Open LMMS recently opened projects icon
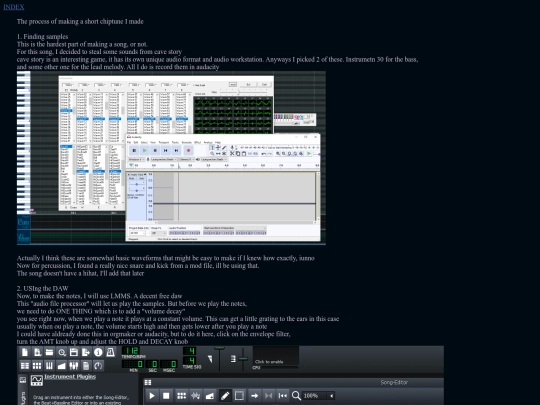Image resolution: width=540 pixels, height=405 pixels. click(62, 352)
